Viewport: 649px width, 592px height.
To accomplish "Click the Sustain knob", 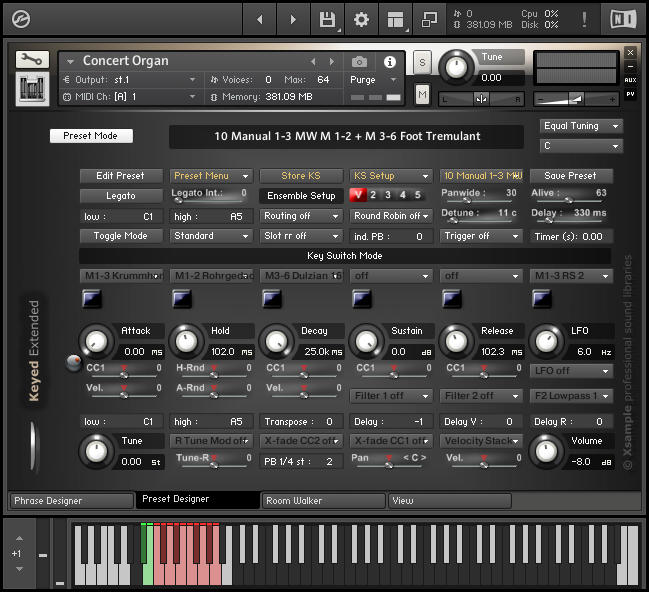I will (366, 342).
